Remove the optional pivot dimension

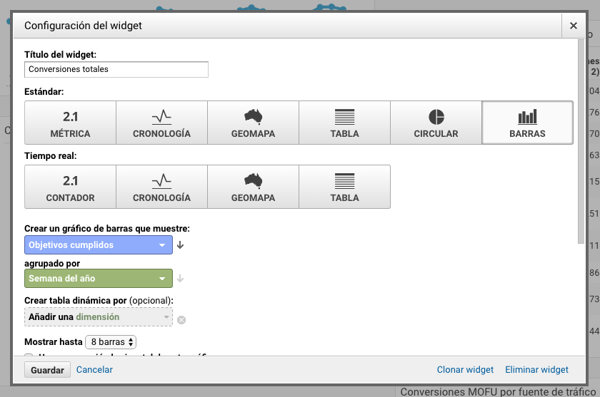(181, 320)
